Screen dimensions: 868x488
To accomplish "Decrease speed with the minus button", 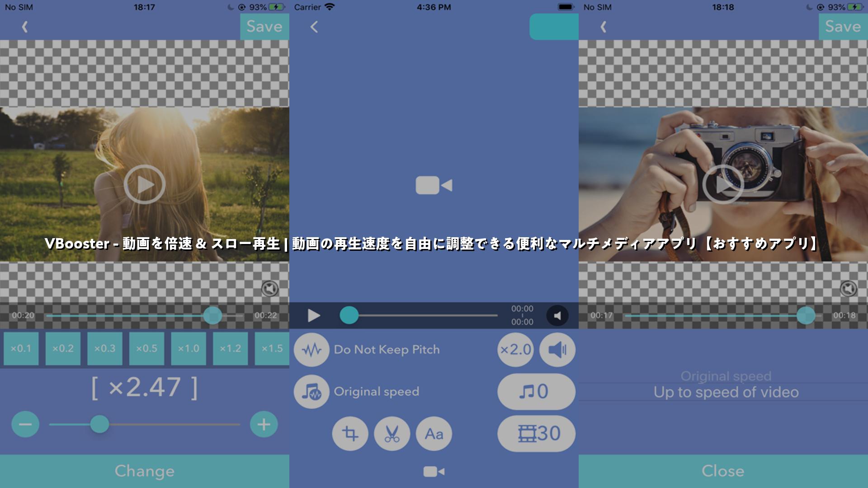I will pos(25,424).
